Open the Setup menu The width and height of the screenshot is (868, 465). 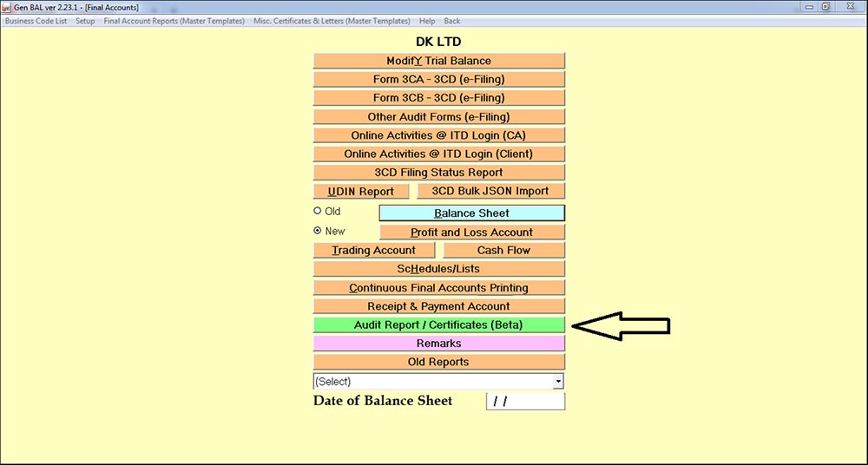pos(85,21)
